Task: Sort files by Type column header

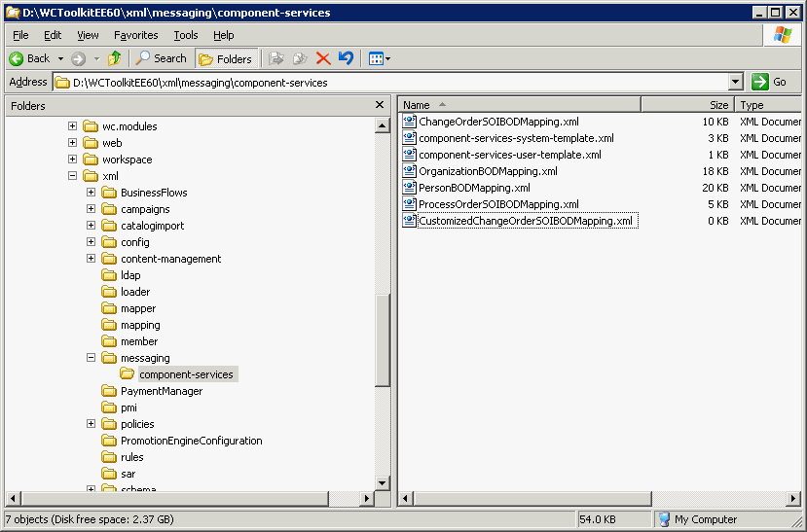Action: 768,105
